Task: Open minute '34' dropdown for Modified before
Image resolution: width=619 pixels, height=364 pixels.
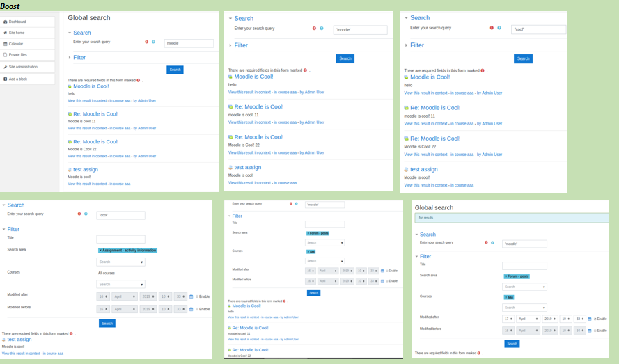Action: (580, 331)
